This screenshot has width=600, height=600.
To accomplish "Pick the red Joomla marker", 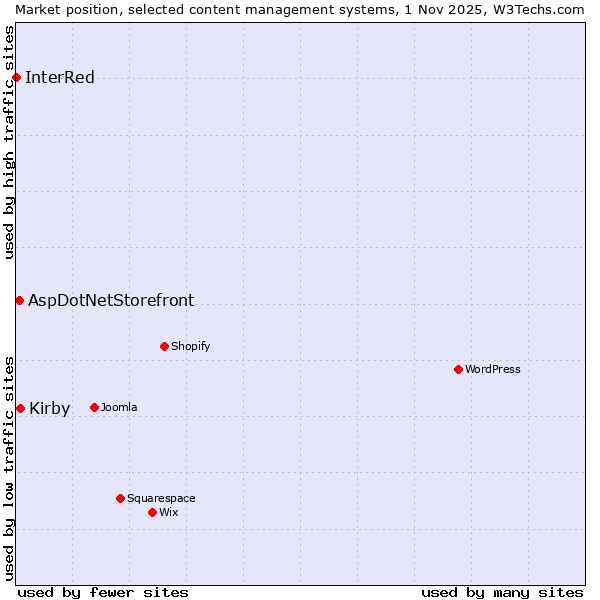I will (x=94, y=407).
